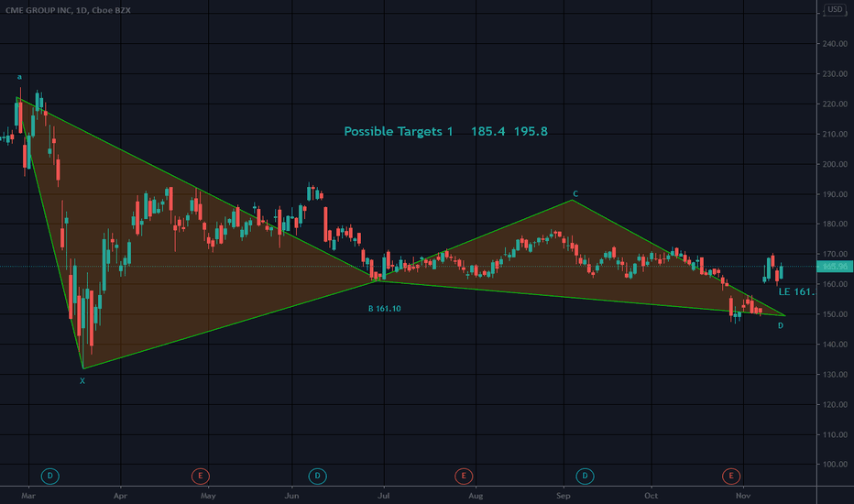Select the 'a' pattern point label
Image resolution: width=854 pixels, height=504 pixels.
tap(19, 77)
